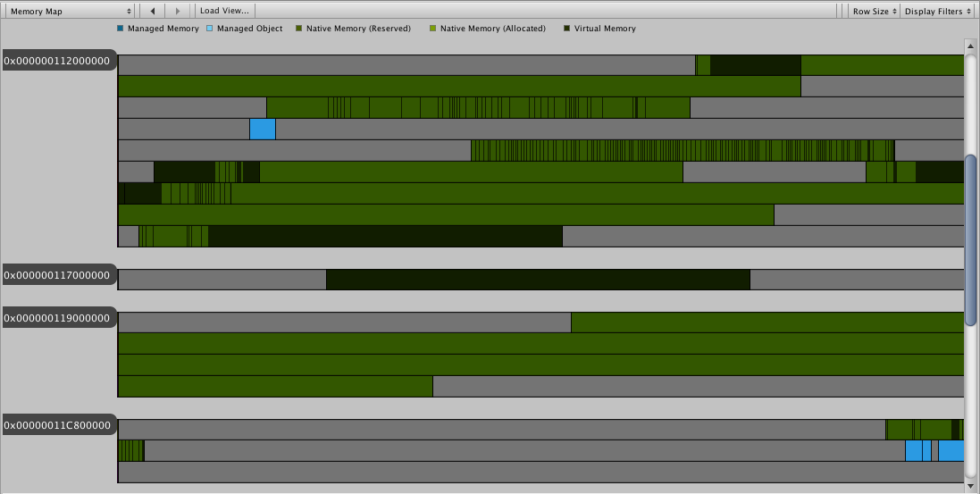Viewport: 980px width, 494px height.
Task: Click the scroll down arrow of vertical scrollbar
Action: (x=971, y=485)
